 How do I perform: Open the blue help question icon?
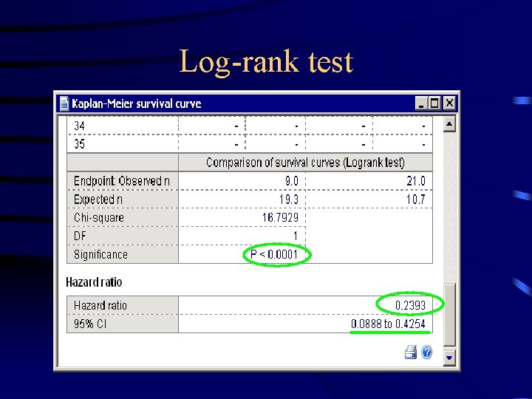(x=427, y=352)
